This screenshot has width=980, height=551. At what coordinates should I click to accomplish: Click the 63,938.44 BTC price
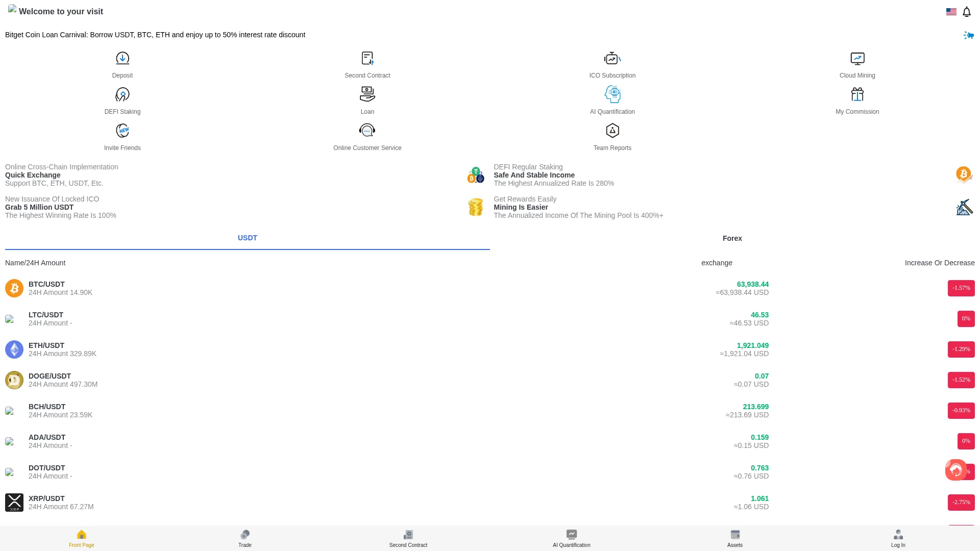click(752, 284)
